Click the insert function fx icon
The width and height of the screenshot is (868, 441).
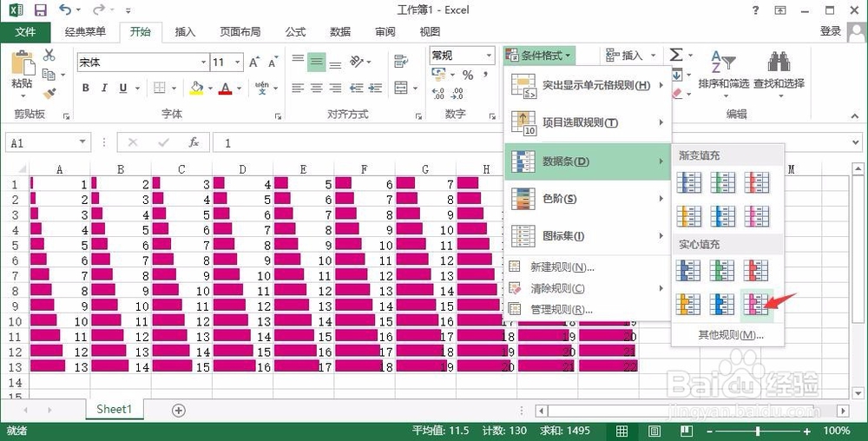[x=194, y=142]
